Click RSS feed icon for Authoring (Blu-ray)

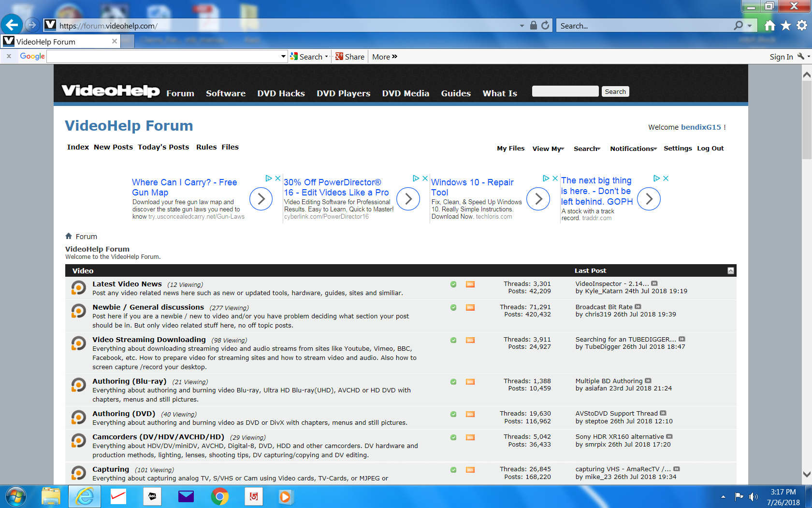470,382
